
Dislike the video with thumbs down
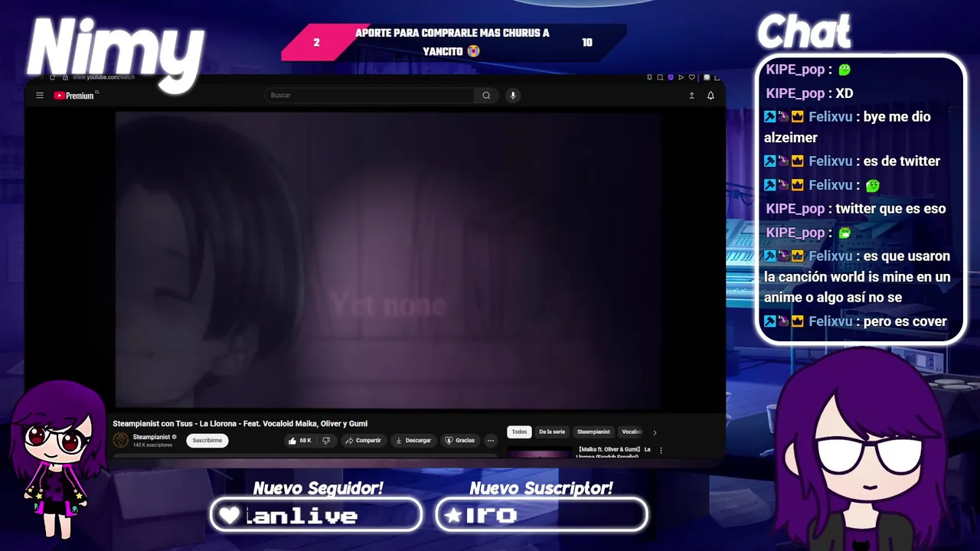tap(326, 441)
